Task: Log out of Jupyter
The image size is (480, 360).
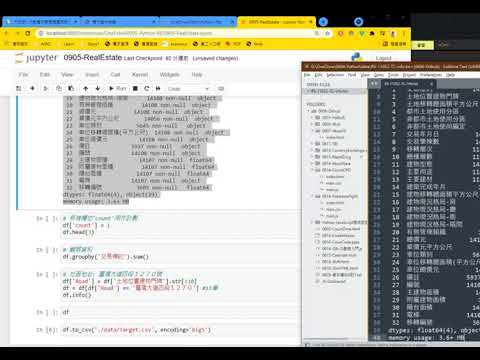Action: coord(383,58)
